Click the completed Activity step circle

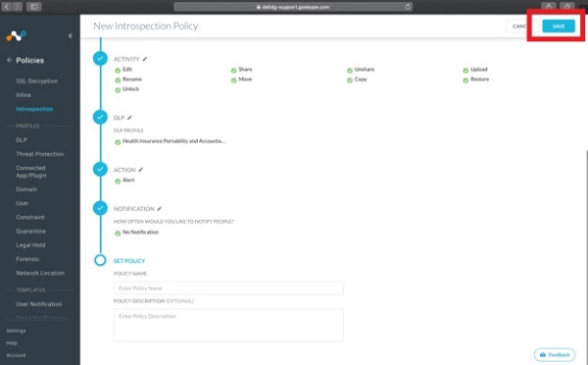click(100, 59)
